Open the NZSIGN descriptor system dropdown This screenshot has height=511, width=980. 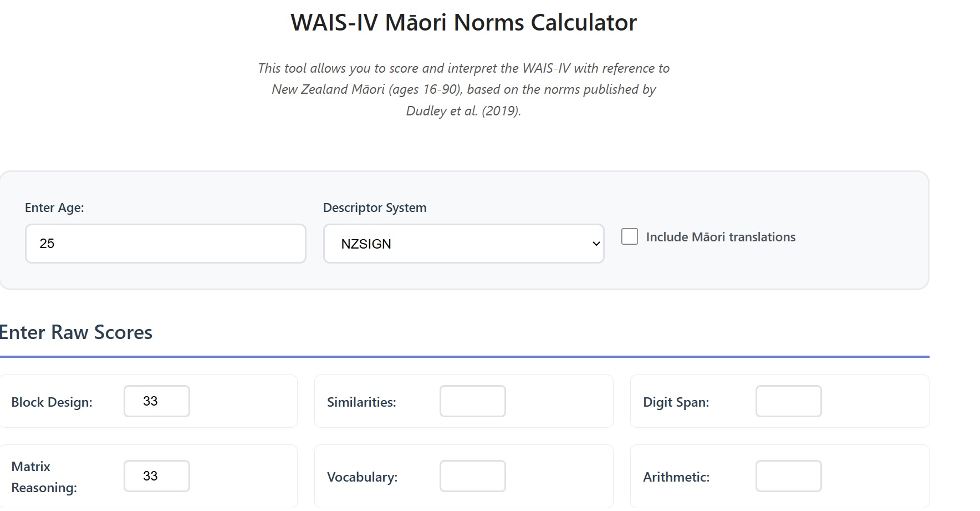click(463, 244)
